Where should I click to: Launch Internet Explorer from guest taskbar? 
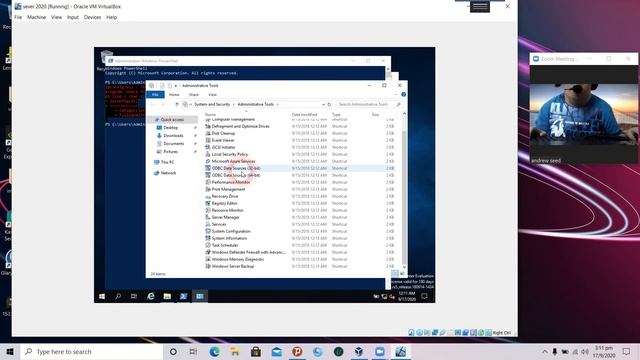151,296
